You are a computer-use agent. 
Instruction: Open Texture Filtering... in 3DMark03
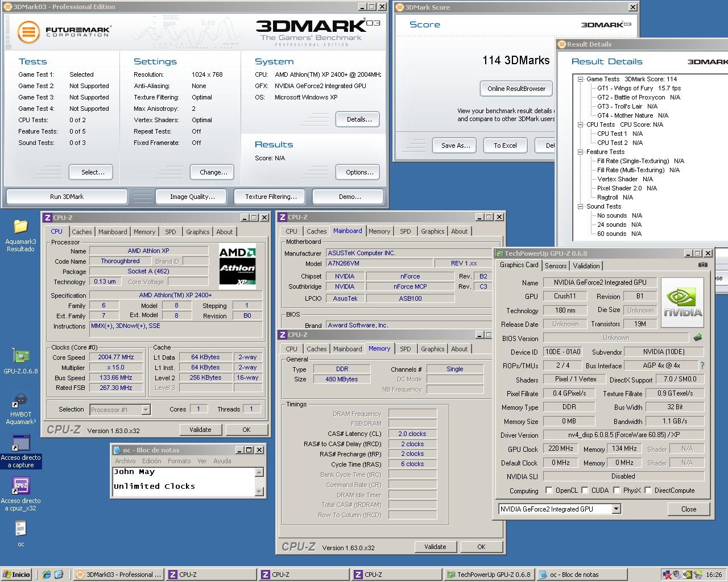tap(271, 197)
